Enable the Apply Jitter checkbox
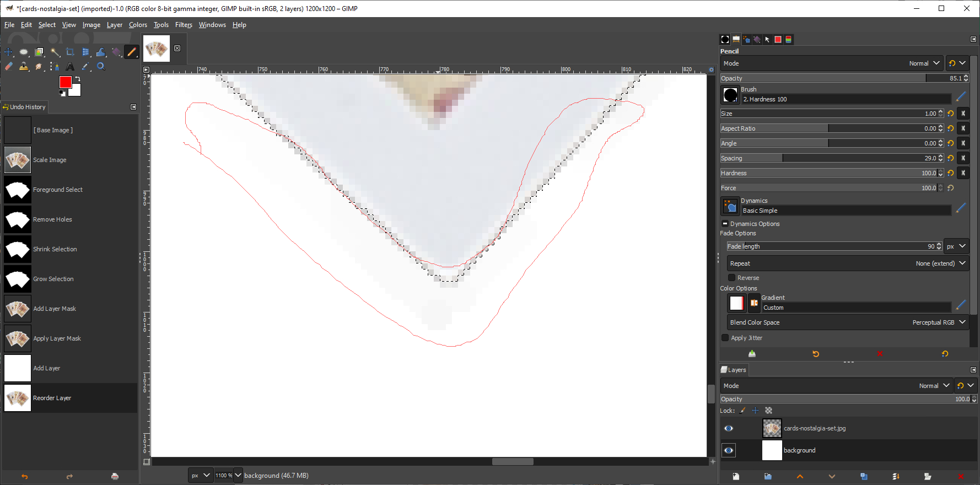980x485 pixels. pyautogui.click(x=725, y=338)
